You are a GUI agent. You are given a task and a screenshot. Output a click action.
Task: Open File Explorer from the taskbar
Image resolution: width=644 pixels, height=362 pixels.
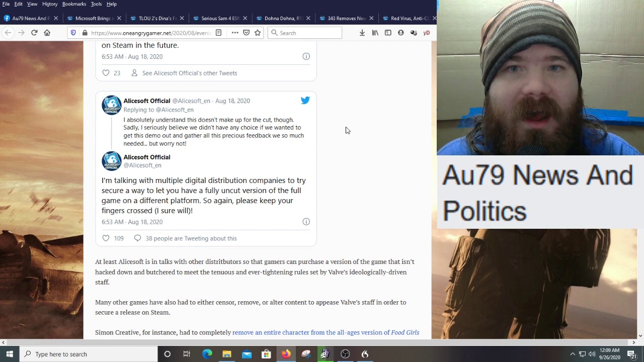tap(227, 354)
